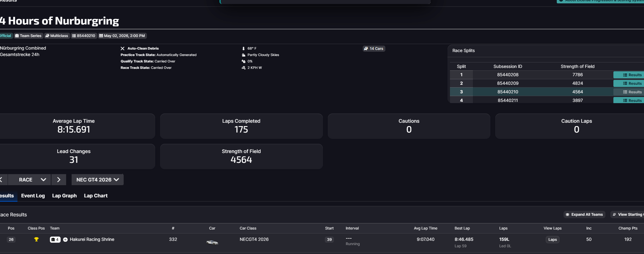Open the Lap Chart tab

point(96,196)
